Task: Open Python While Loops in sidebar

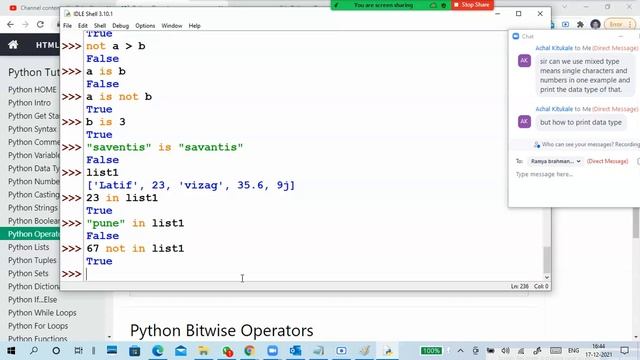Action: pos(42,313)
